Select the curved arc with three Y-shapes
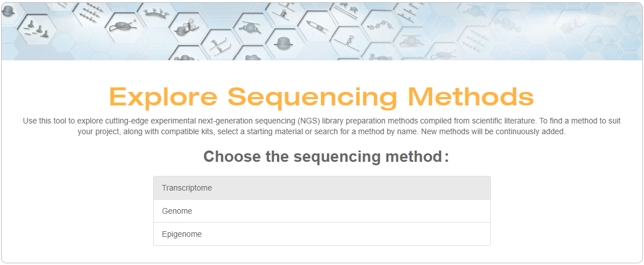 [154, 11]
